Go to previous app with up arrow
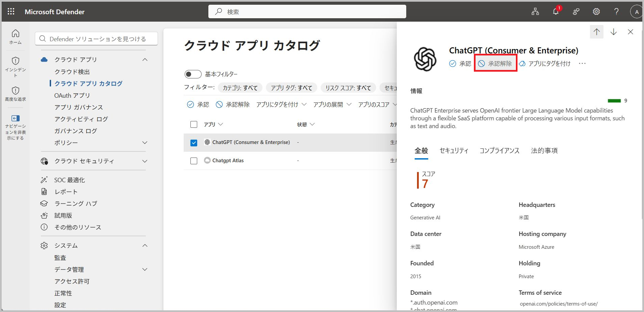Viewport: 644px width, 312px height. pos(597,32)
